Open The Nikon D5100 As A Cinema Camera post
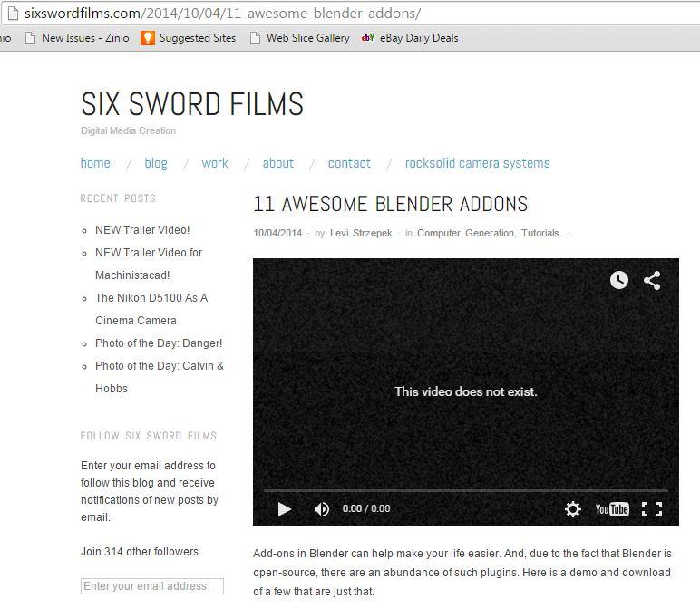The height and width of the screenshot is (608, 700). 151,309
